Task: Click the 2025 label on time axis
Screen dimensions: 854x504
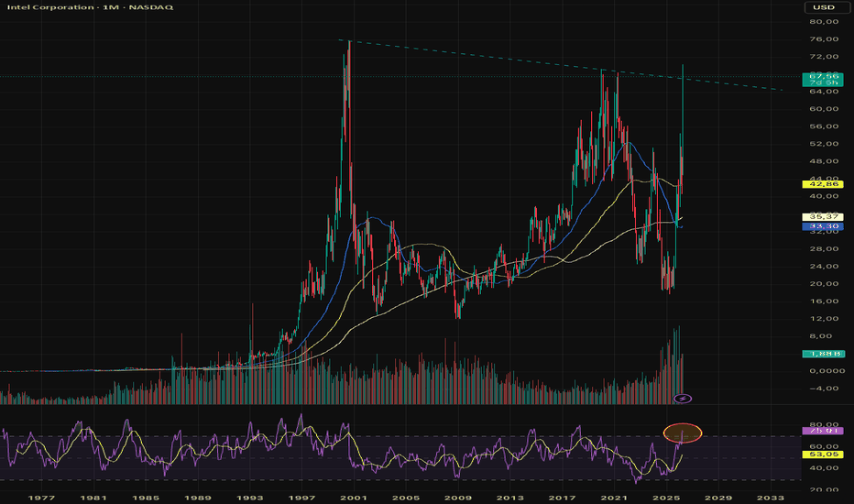Action: point(665,498)
